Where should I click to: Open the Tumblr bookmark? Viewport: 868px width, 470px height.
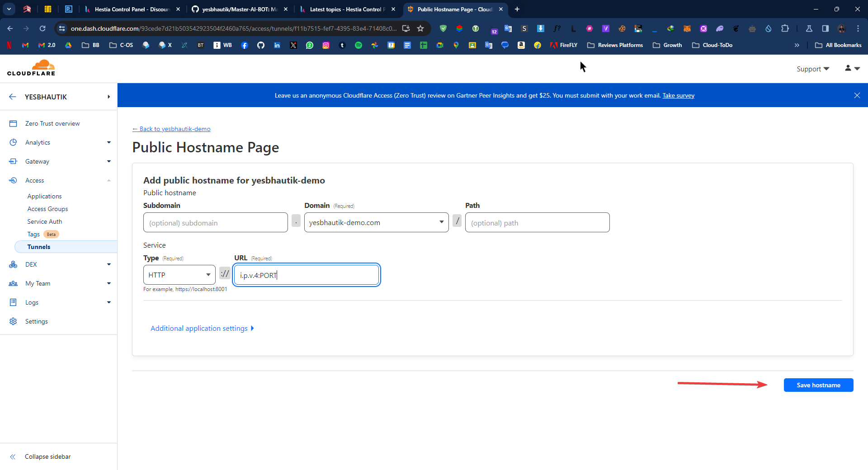point(342,45)
